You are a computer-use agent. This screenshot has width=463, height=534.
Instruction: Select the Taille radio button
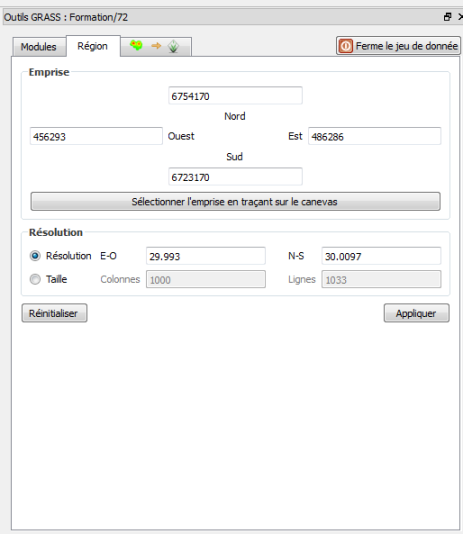click(35, 279)
